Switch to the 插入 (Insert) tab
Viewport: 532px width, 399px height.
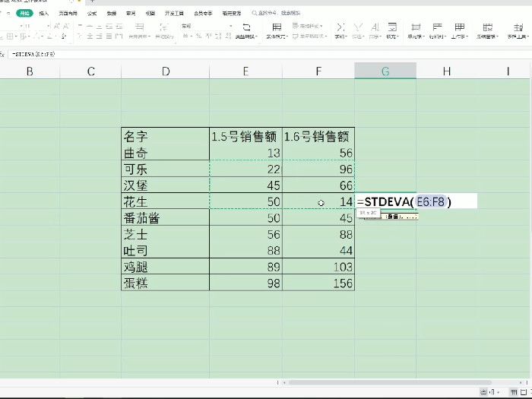44,13
